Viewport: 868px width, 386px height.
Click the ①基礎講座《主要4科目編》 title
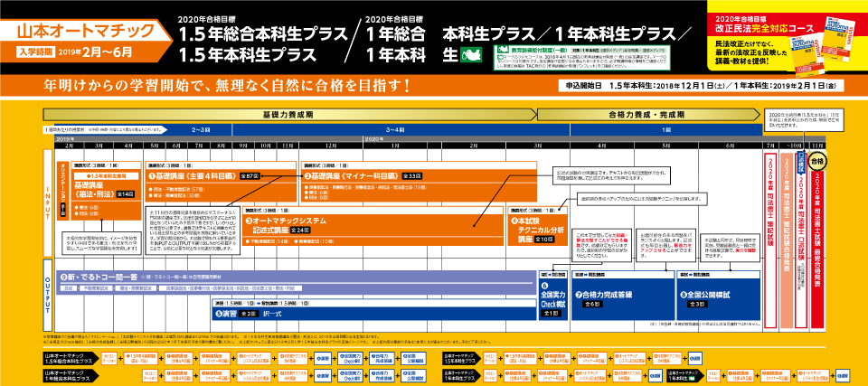click(x=193, y=175)
